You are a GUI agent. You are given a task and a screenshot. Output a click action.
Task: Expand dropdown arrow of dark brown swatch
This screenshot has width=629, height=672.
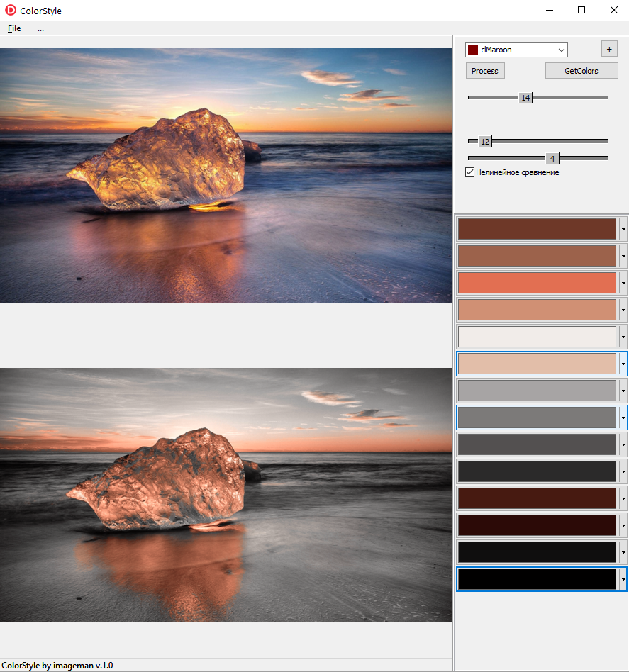(x=623, y=229)
